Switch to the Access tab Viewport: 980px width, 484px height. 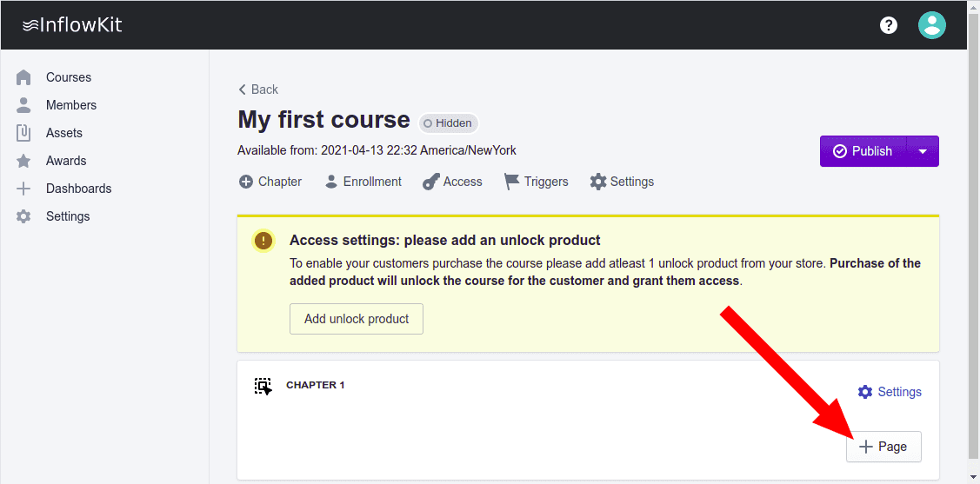tap(452, 182)
